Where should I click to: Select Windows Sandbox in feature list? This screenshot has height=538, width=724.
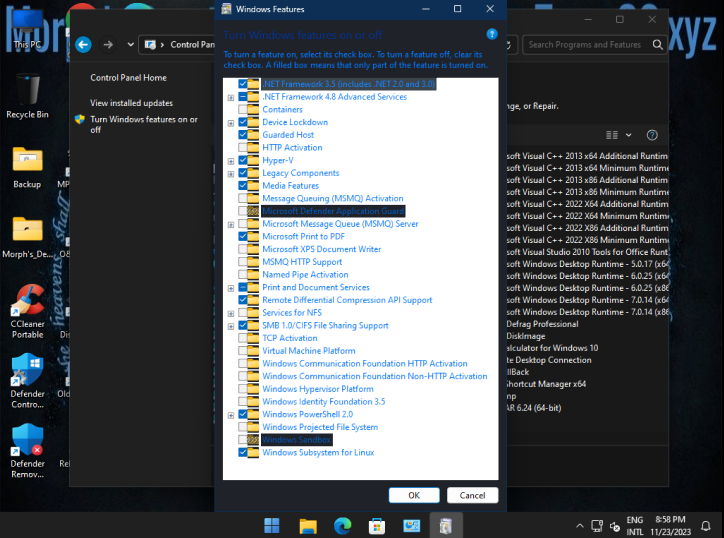tap(297, 440)
